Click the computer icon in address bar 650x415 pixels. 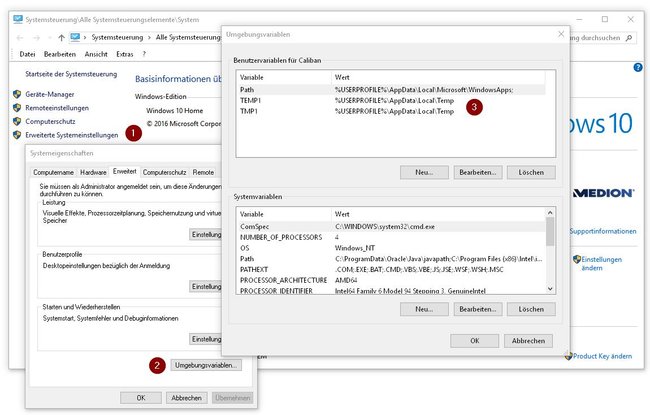pyautogui.click(x=75, y=37)
